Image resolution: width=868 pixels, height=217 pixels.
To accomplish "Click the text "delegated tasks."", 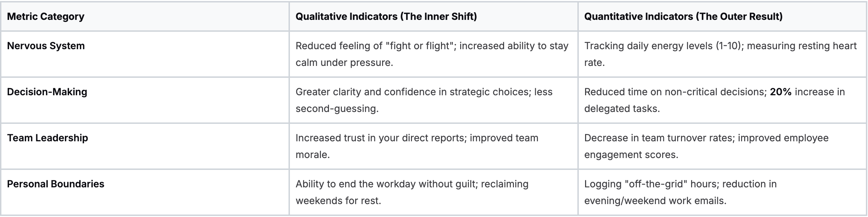I will click(622, 109).
